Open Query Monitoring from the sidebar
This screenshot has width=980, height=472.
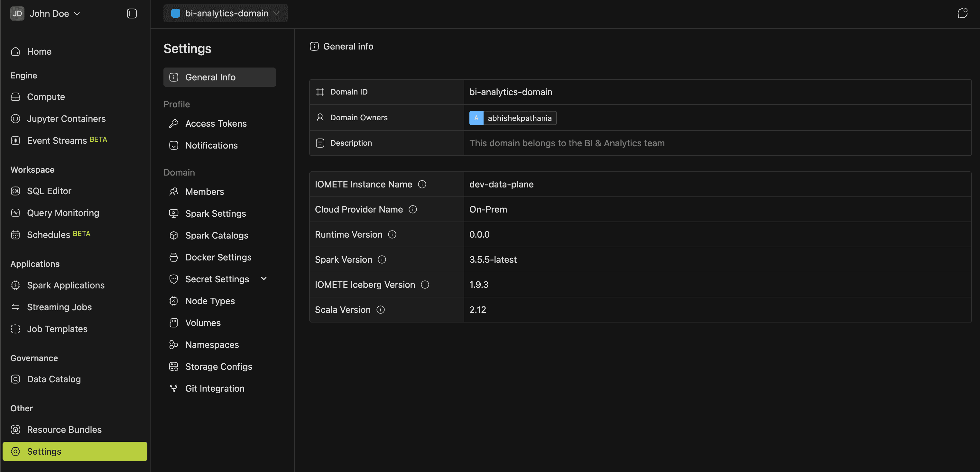[63, 213]
